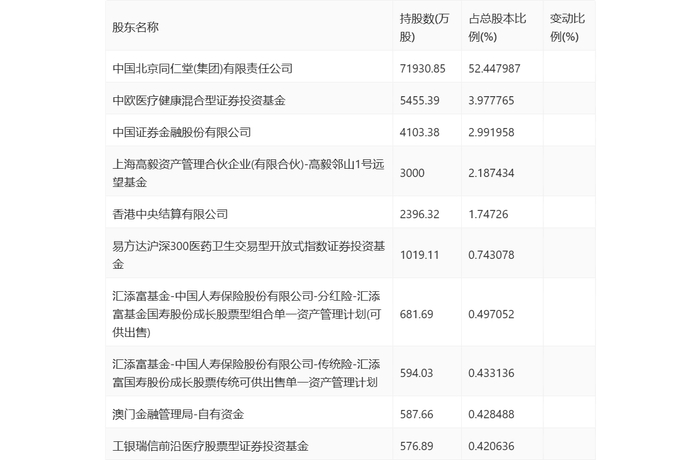
Task: Select percentage value 0.420636
Action: click(491, 446)
